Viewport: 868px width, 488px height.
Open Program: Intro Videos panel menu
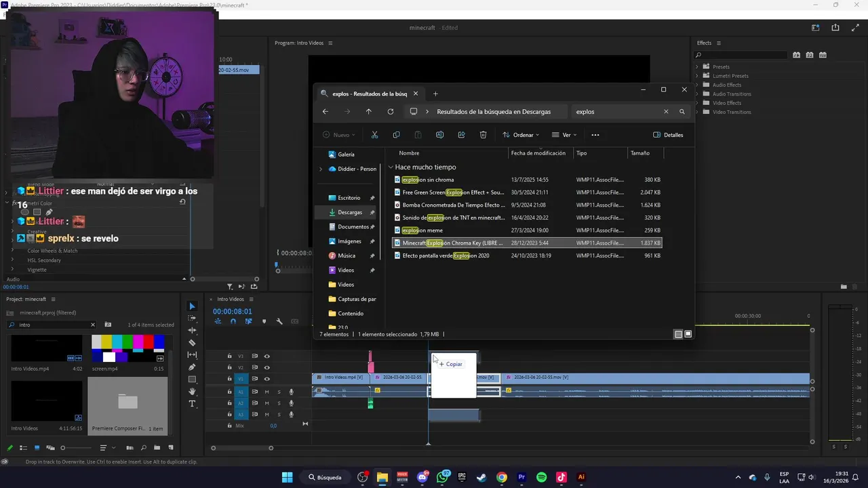pyautogui.click(x=330, y=43)
